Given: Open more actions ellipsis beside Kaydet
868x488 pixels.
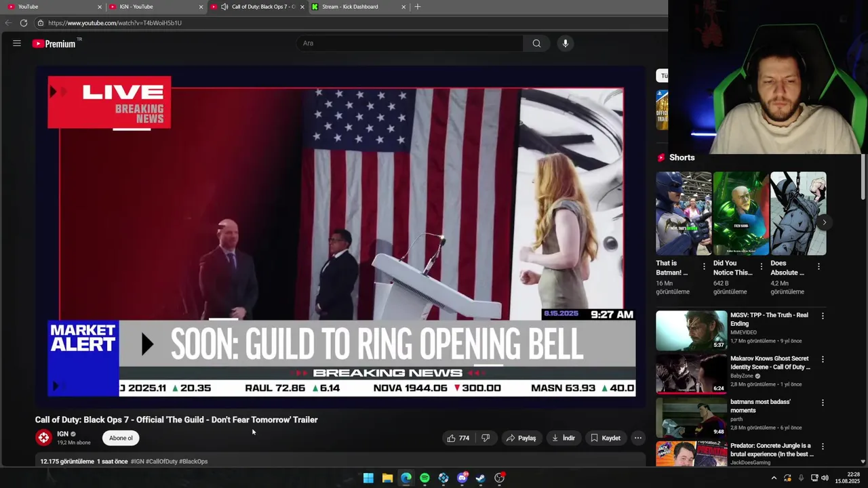Looking at the screenshot, I should coord(638,438).
